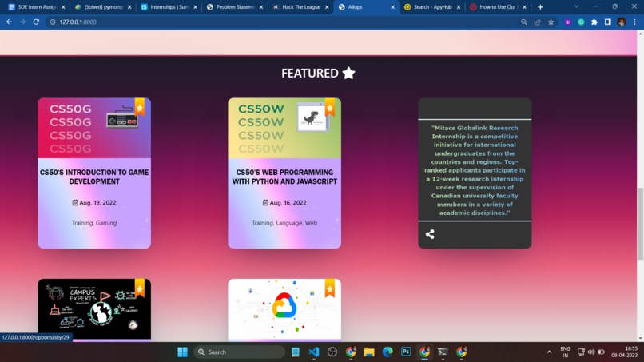The width and height of the screenshot is (644, 362).
Task: Open the Google Cloud card image
Action: (x=284, y=309)
